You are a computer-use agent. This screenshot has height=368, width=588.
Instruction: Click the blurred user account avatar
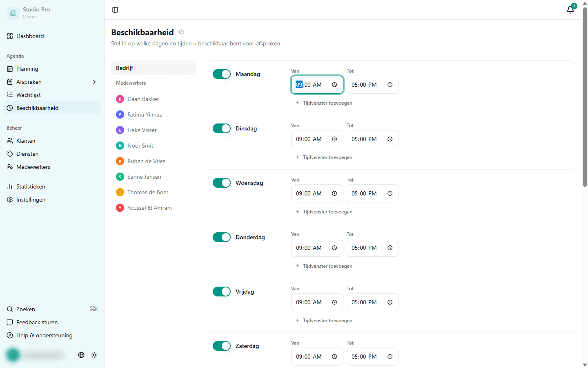(x=13, y=355)
